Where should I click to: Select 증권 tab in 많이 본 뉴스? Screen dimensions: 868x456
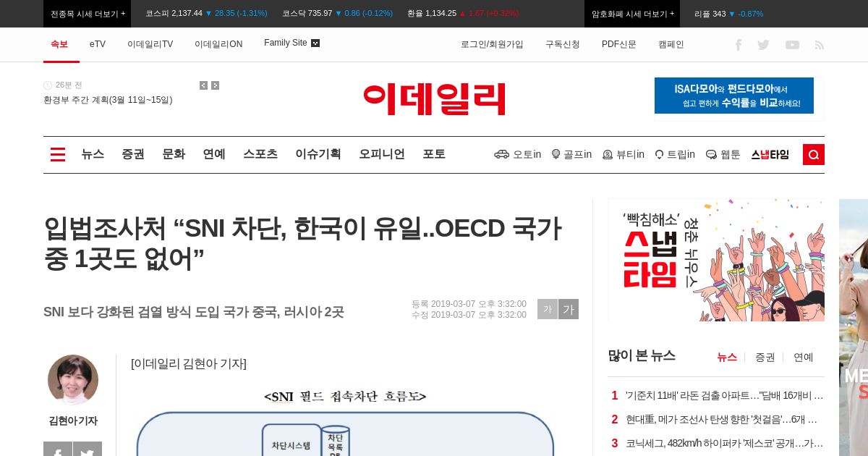pos(765,357)
